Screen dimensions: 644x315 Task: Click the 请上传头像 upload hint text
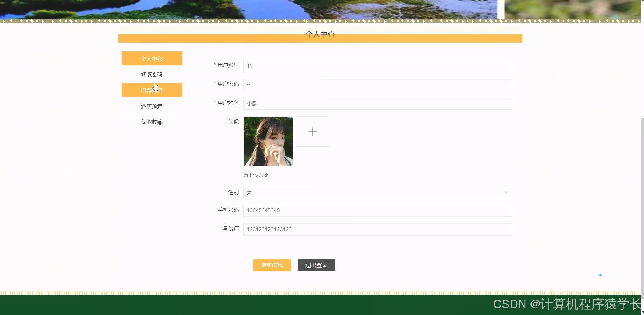click(x=256, y=175)
